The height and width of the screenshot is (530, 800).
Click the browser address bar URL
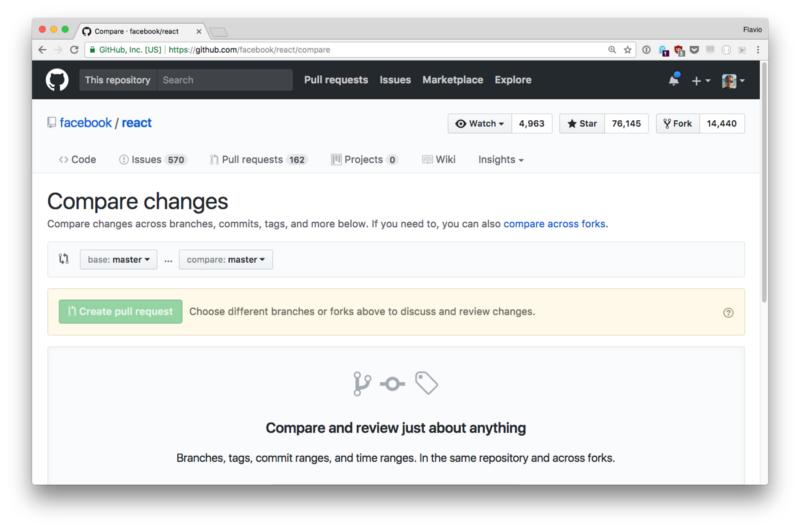click(x=249, y=49)
